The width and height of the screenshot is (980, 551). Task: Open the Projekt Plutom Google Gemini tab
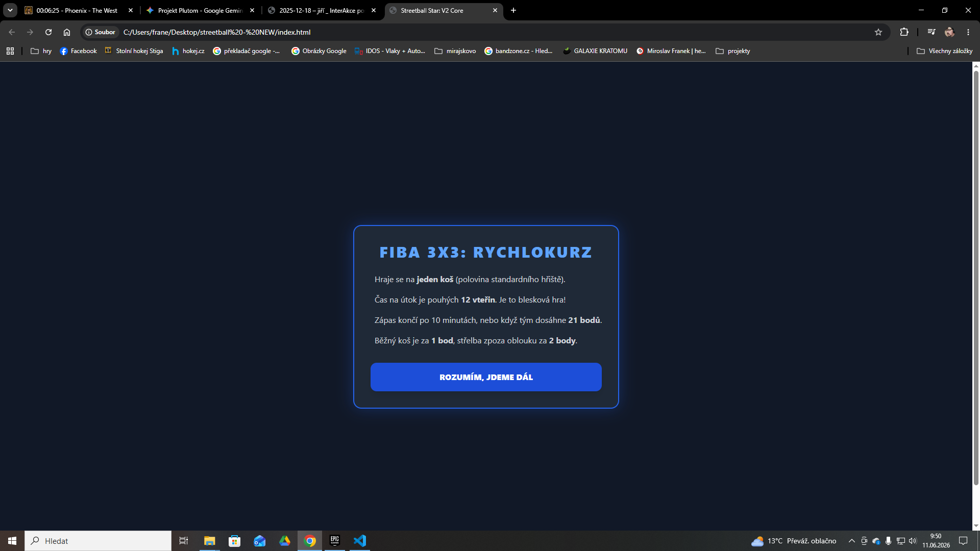200,10
